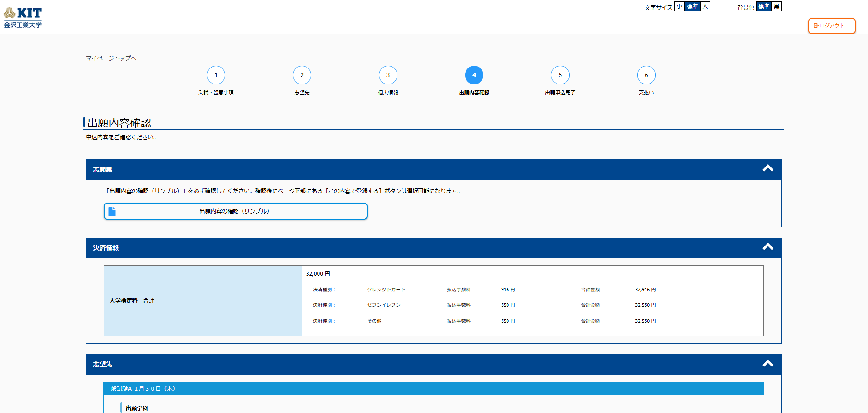This screenshot has width=868, height=413.
Task: Click その他 payment type text
Action: (x=374, y=321)
